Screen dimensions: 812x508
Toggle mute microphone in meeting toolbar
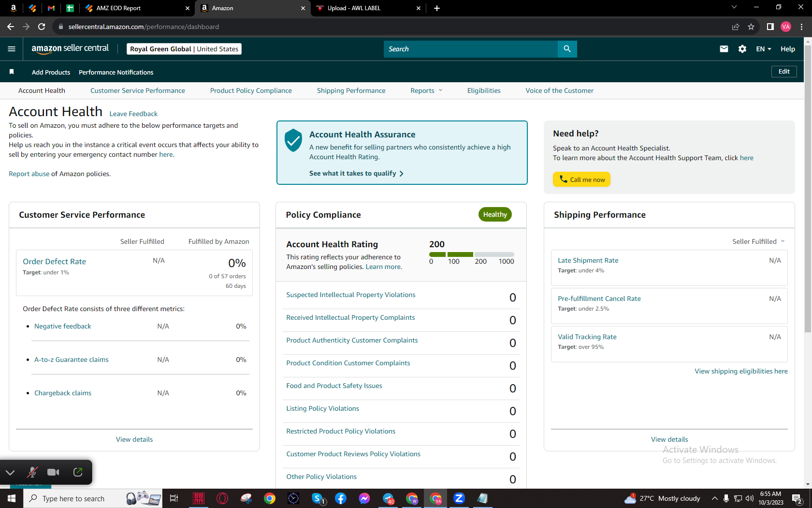coord(32,472)
